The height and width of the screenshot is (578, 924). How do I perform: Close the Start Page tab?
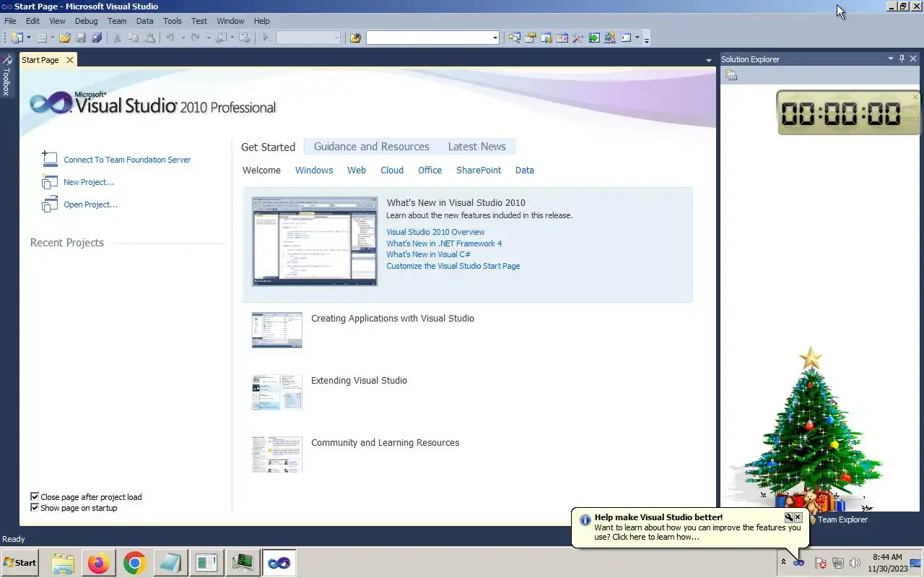[70, 60]
